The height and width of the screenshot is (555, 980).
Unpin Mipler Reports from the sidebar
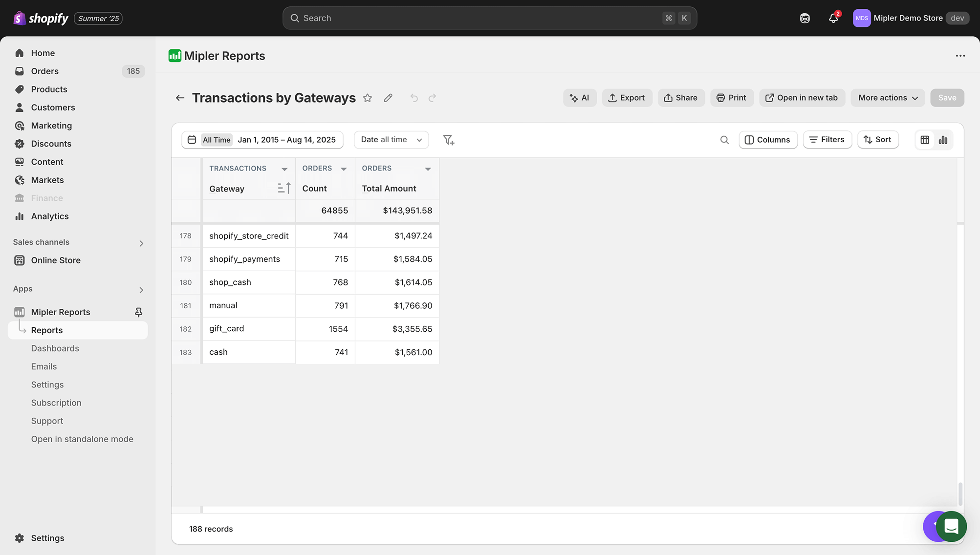139,312
